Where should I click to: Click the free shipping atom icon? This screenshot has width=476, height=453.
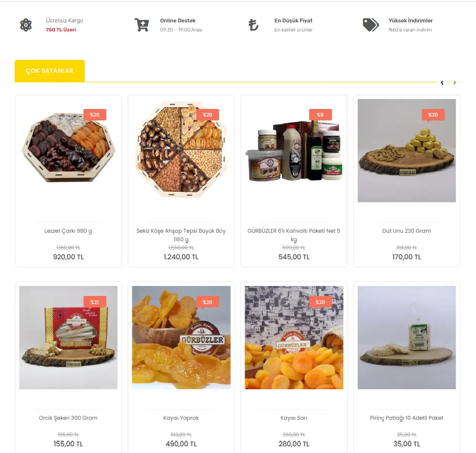coord(26,25)
